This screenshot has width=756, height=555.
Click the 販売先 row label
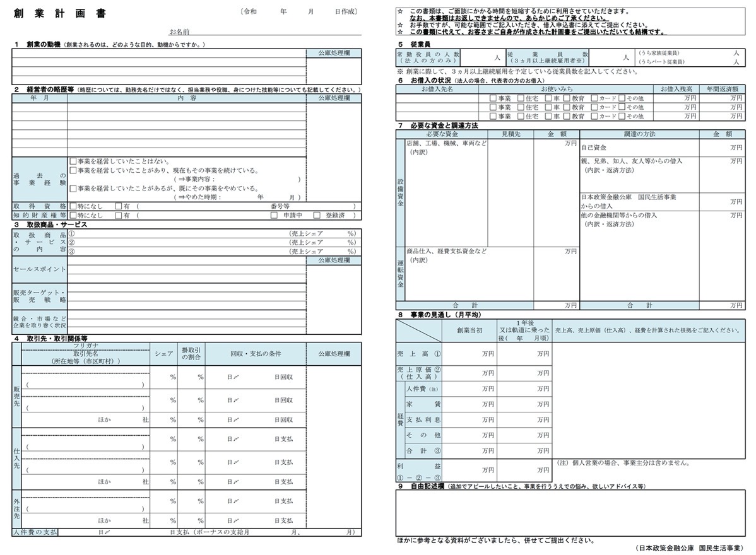coord(16,397)
